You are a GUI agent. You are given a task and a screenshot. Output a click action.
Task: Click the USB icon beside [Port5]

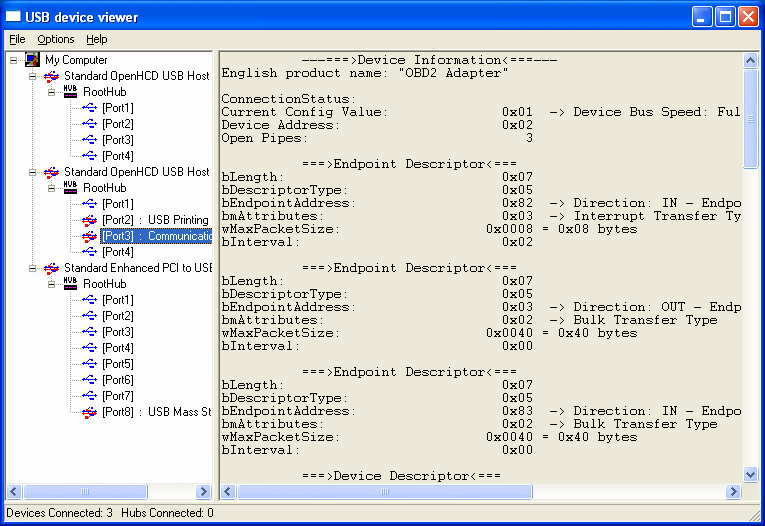click(x=89, y=364)
